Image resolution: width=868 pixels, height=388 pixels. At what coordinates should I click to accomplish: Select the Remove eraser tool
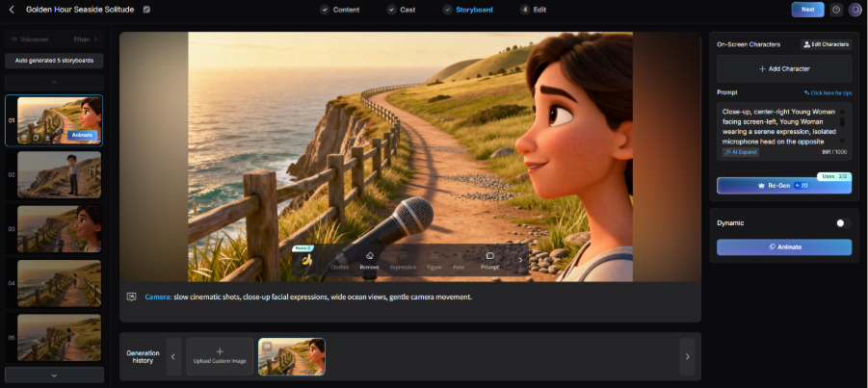point(369,261)
